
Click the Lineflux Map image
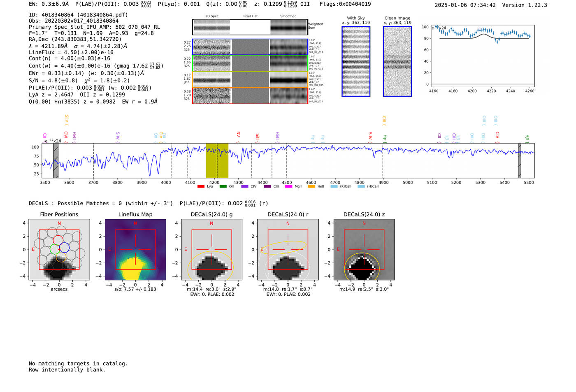point(135,250)
